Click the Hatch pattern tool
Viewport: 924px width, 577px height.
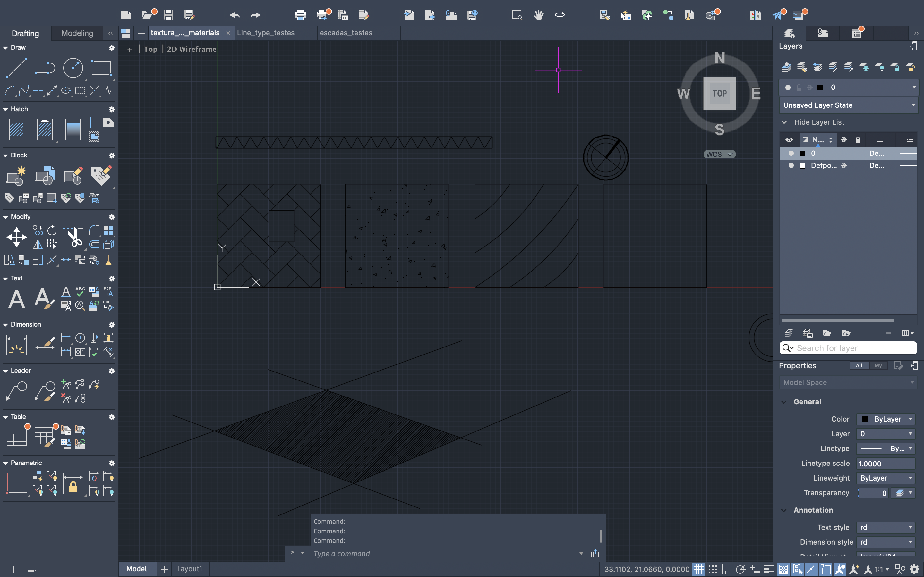(x=16, y=129)
